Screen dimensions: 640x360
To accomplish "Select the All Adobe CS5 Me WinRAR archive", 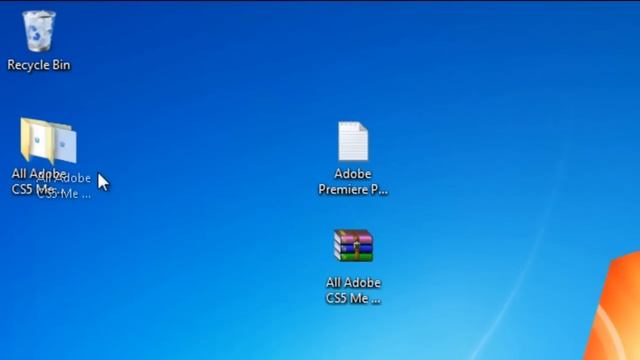I will [353, 245].
